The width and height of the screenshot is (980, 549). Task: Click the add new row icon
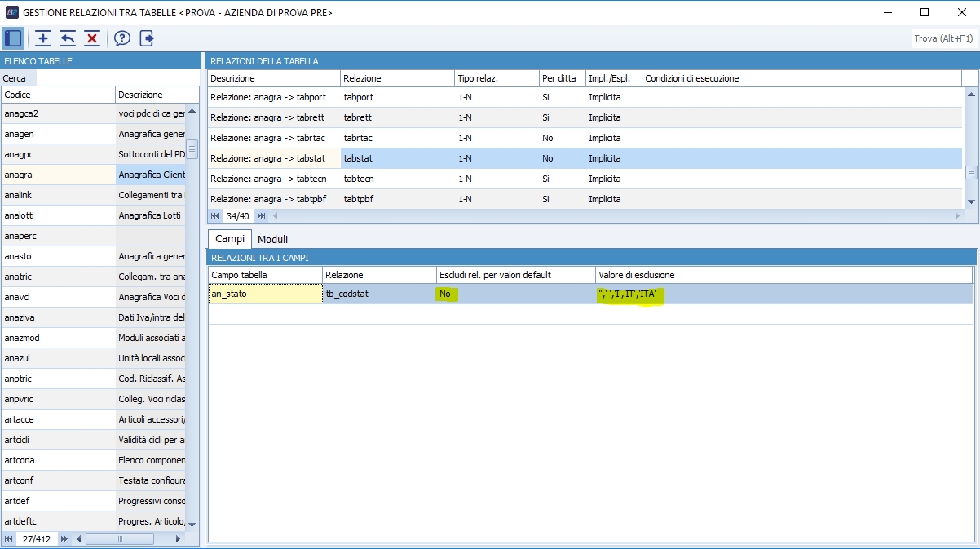(43, 38)
